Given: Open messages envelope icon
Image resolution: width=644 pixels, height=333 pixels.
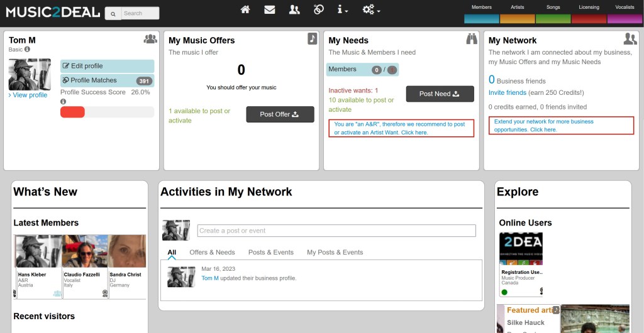Looking at the screenshot, I should 270,9.
